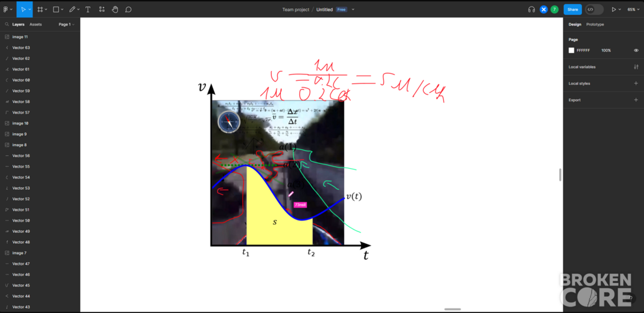
Task: Open file name options chevron
Action: 353,9
